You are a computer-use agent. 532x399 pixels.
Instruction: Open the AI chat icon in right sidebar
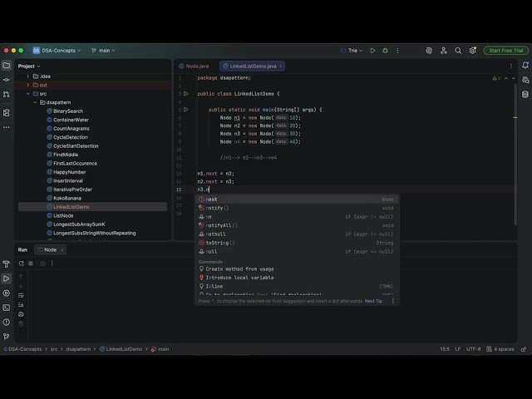tap(525, 80)
